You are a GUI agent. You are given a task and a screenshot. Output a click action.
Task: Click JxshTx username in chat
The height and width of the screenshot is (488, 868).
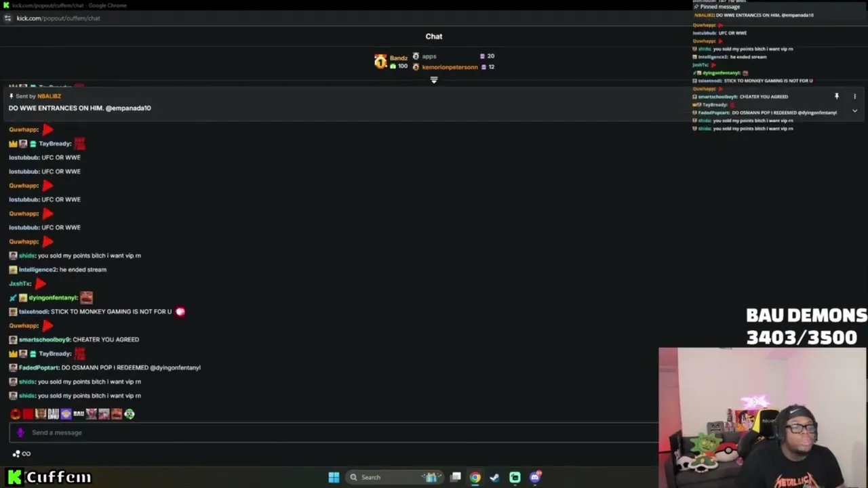click(20, 283)
